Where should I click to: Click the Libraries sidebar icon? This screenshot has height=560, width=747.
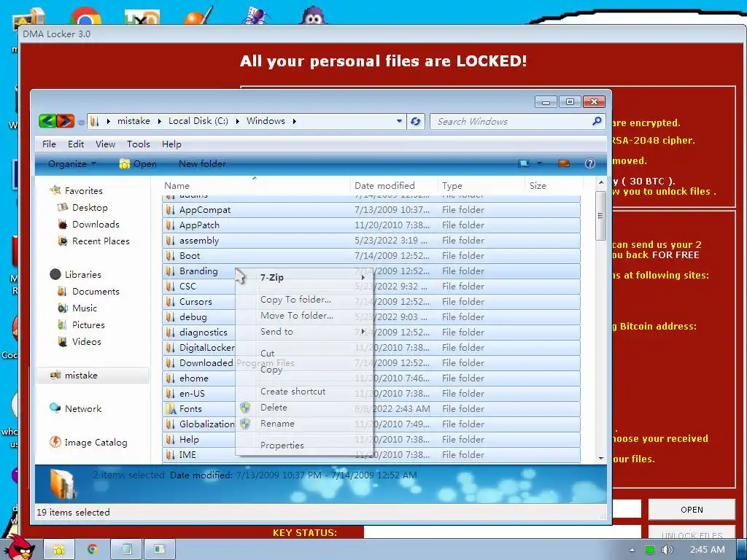coord(55,274)
